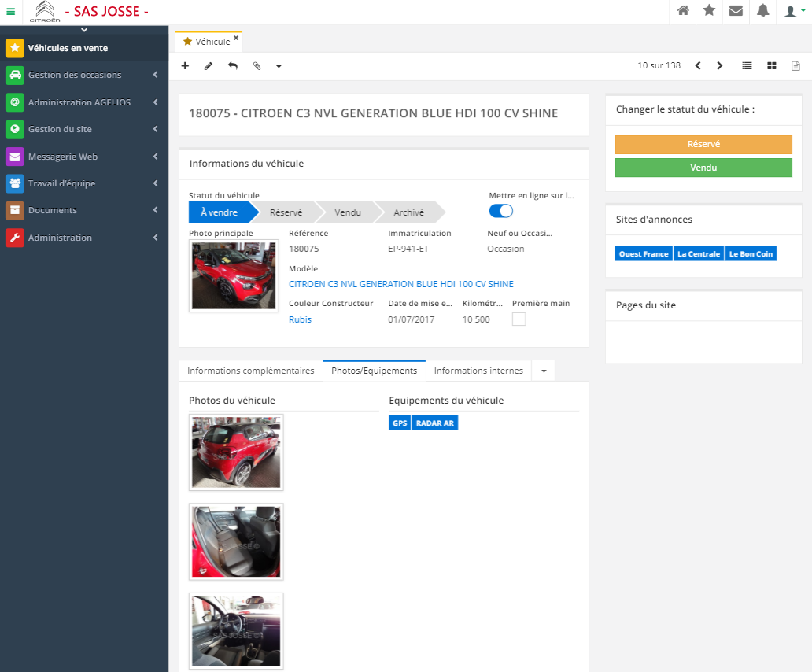Click the GPS equipment tag
Screen dimensions: 812x672
click(x=400, y=423)
